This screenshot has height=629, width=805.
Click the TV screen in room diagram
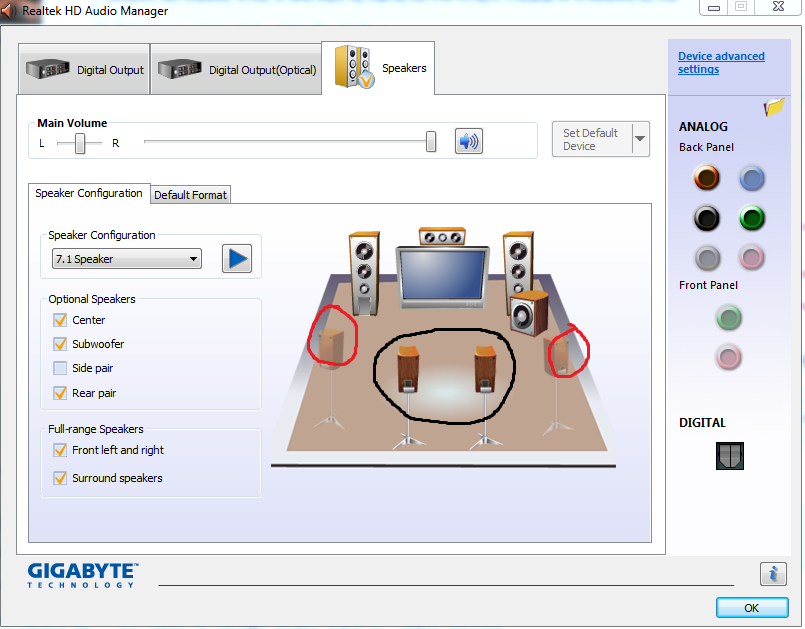(x=442, y=276)
